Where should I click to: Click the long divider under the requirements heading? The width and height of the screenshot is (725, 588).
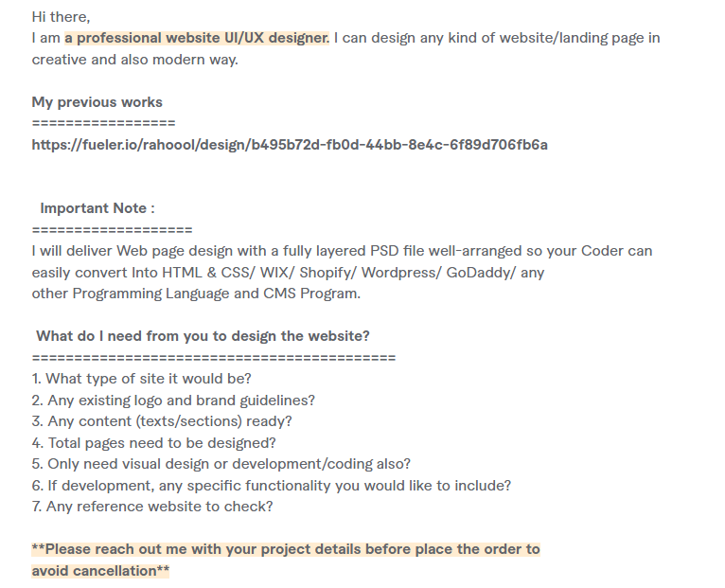pyautogui.click(x=213, y=358)
